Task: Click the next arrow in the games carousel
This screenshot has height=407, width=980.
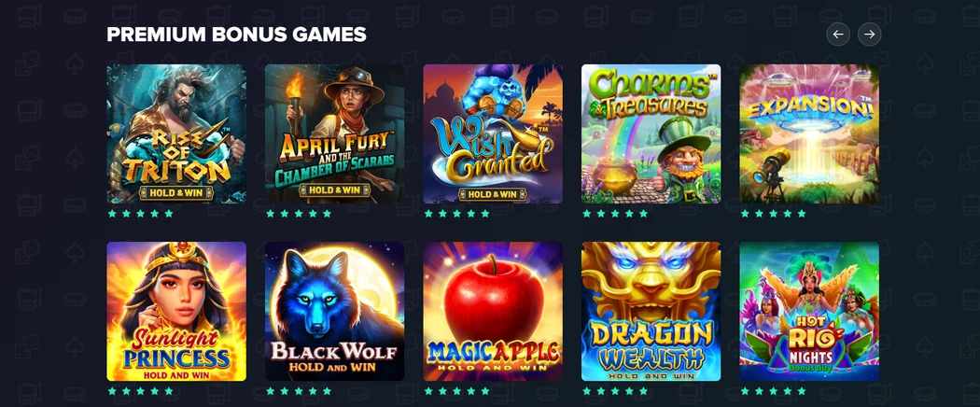Action: 869,35
